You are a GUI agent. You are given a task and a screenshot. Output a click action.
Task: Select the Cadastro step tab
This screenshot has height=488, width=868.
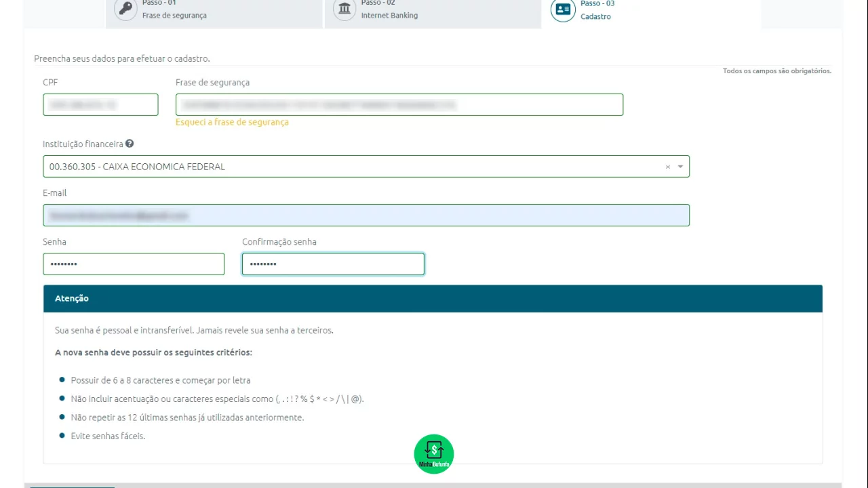651,12
